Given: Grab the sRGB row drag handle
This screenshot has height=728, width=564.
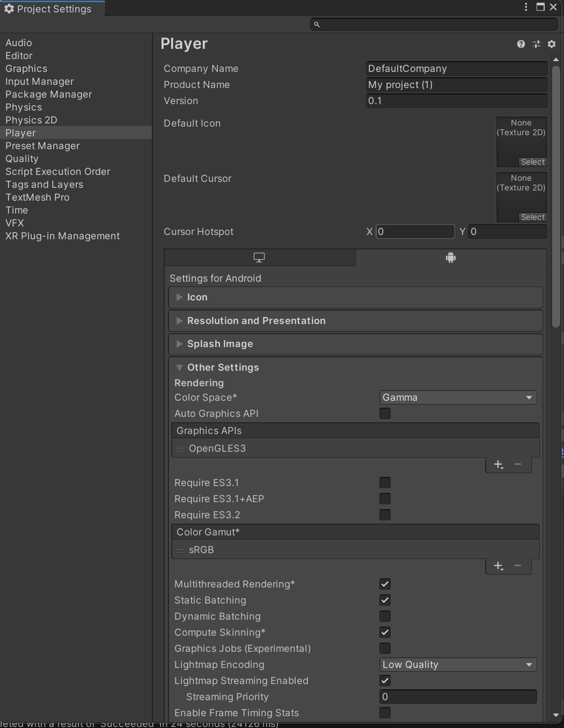Looking at the screenshot, I should click(180, 550).
